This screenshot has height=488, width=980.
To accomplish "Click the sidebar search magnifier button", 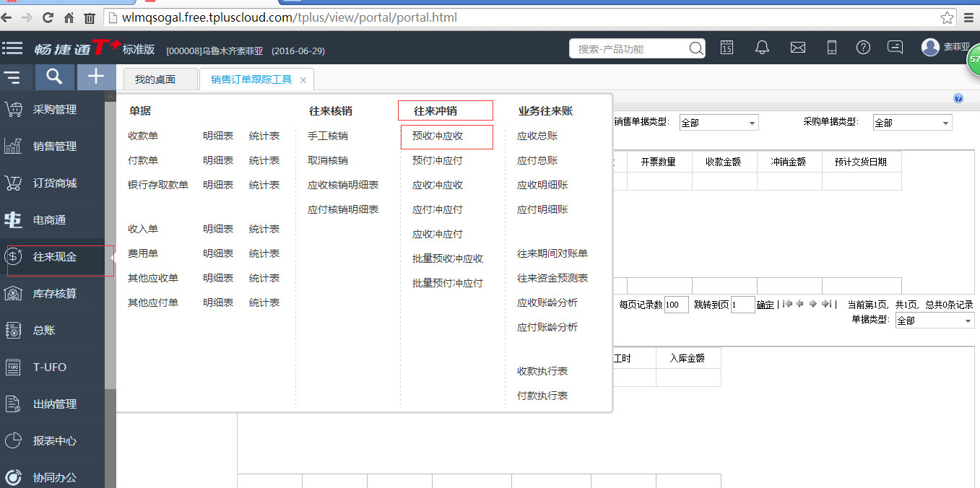I will [53, 77].
